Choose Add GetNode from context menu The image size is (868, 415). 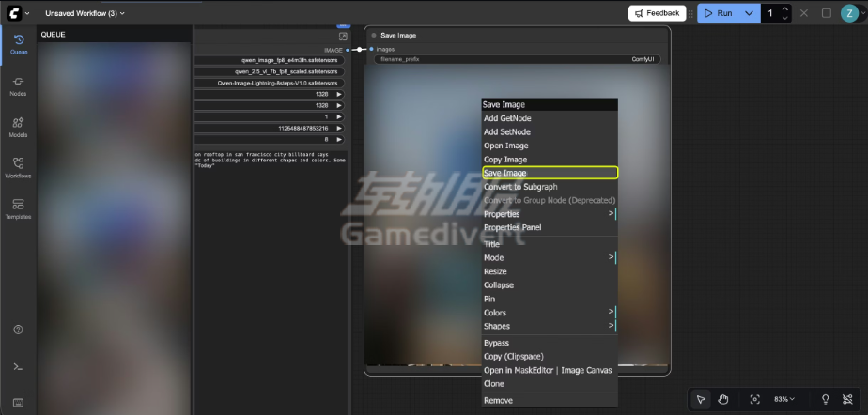550,118
